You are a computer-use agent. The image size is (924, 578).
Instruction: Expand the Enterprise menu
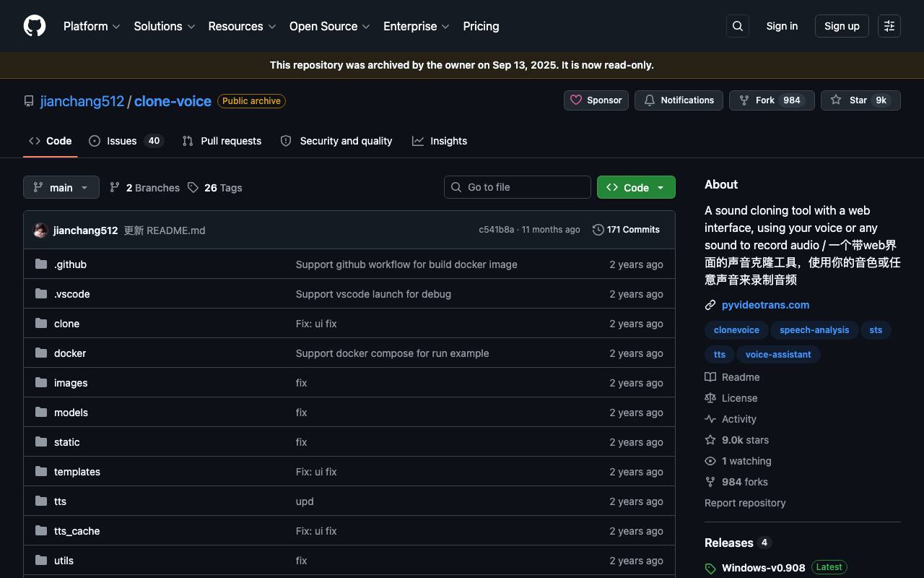[417, 26]
